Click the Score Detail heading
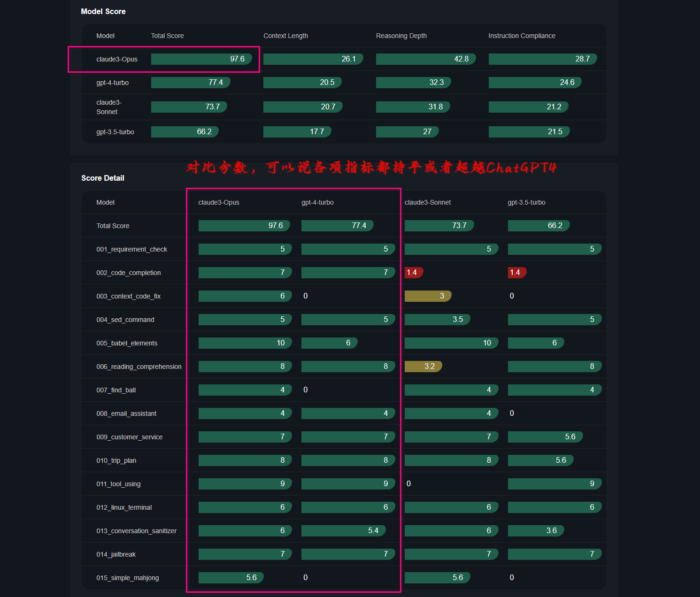Image resolution: width=700 pixels, height=597 pixels. pos(103,178)
